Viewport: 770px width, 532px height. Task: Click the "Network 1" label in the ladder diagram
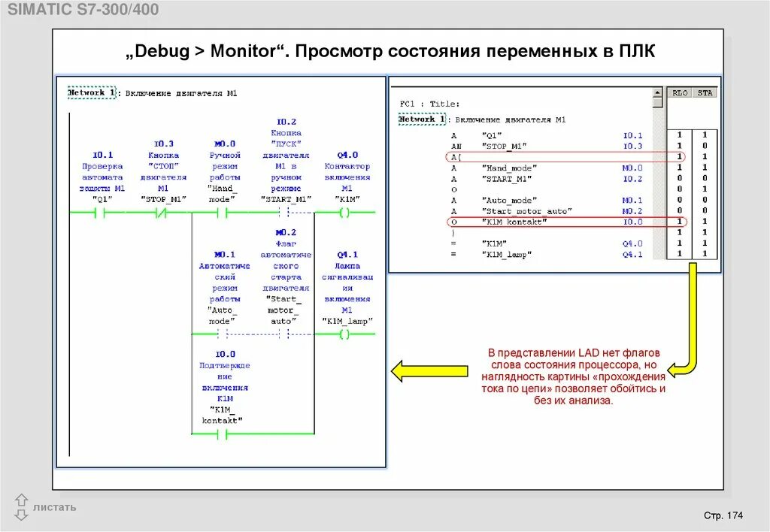[x=92, y=92]
